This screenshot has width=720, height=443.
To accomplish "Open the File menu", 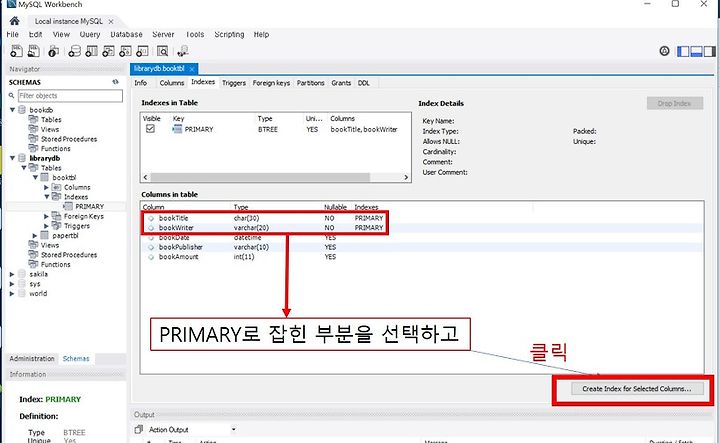I will (x=13, y=34).
